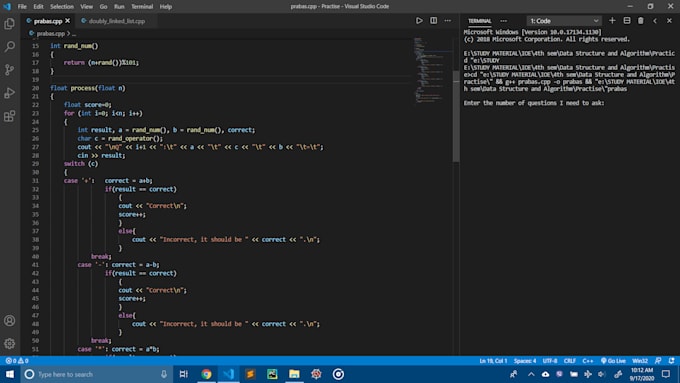Open terminal panel overflow ellipsis
Viewport: 680px width, 383px height.
[503, 21]
